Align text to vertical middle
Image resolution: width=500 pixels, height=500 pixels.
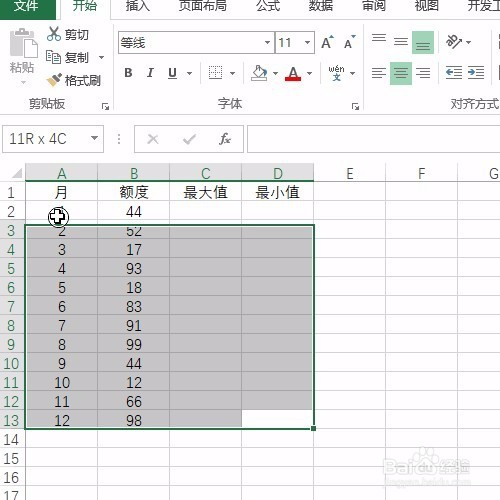[401, 42]
